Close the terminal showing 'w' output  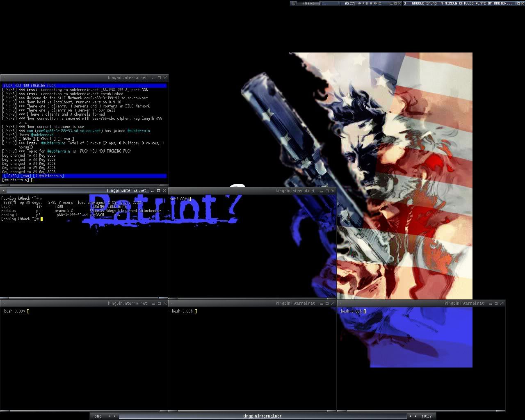(x=164, y=191)
